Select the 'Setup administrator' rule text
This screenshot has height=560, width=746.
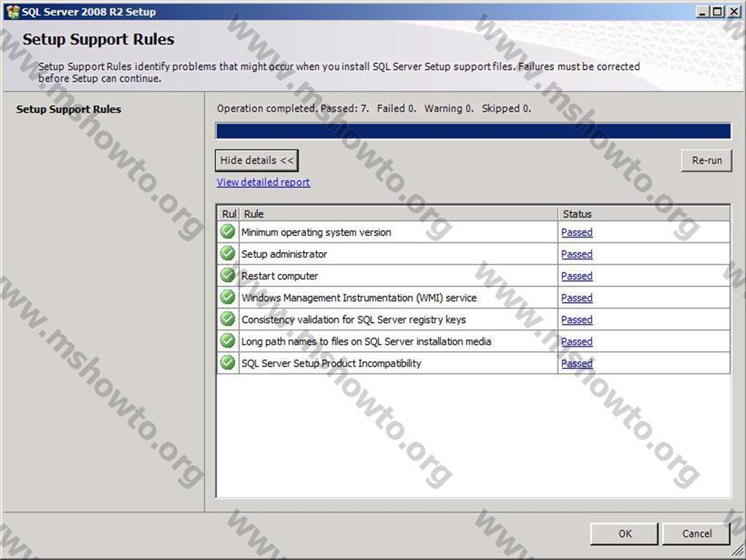click(284, 254)
